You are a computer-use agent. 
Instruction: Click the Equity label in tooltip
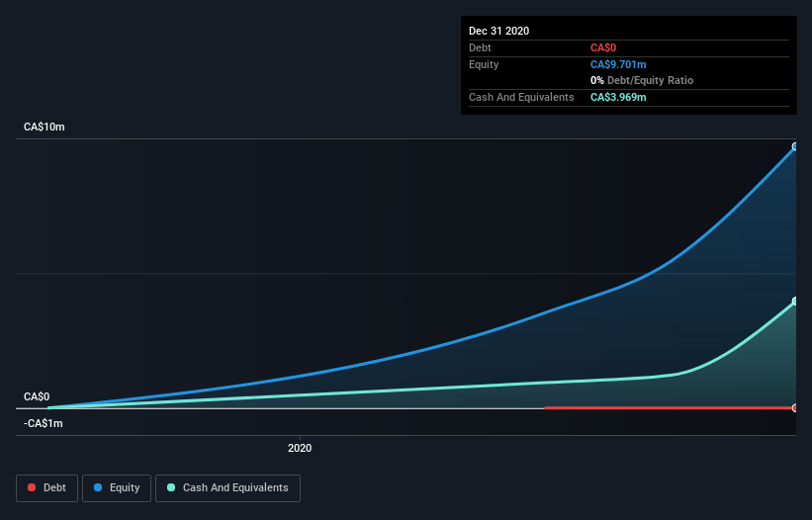point(484,64)
